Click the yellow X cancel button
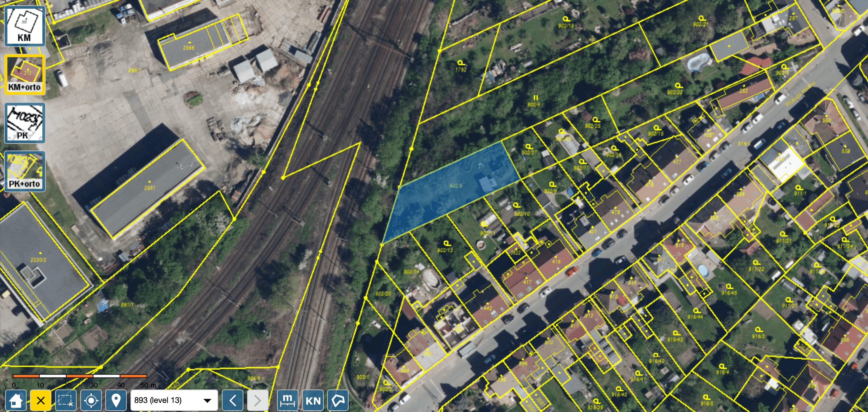Viewport: 868px width, 412px height. 40,400
